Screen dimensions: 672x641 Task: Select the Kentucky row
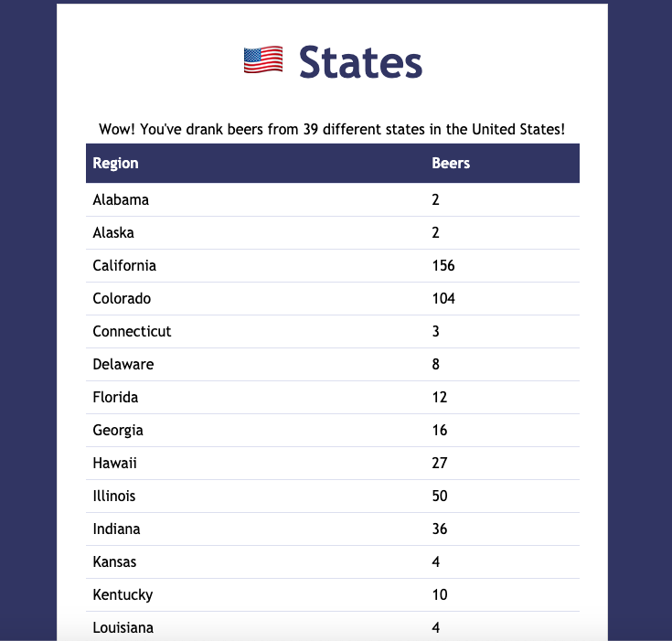pyautogui.click(x=333, y=594)
